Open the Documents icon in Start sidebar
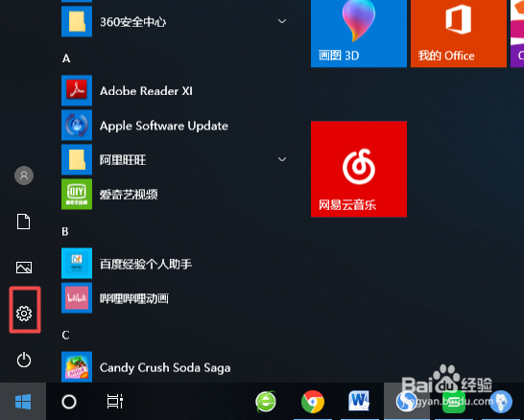 [23, 222]
